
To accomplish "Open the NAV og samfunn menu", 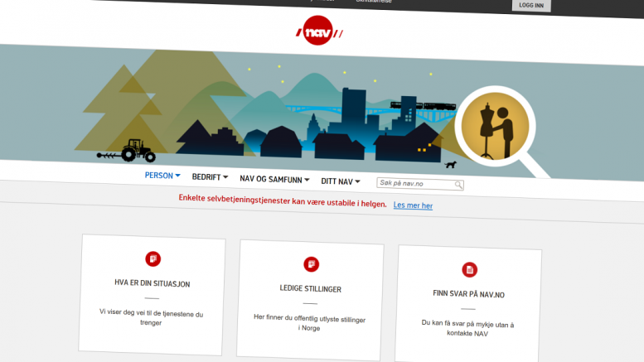I will click(274, 180).
